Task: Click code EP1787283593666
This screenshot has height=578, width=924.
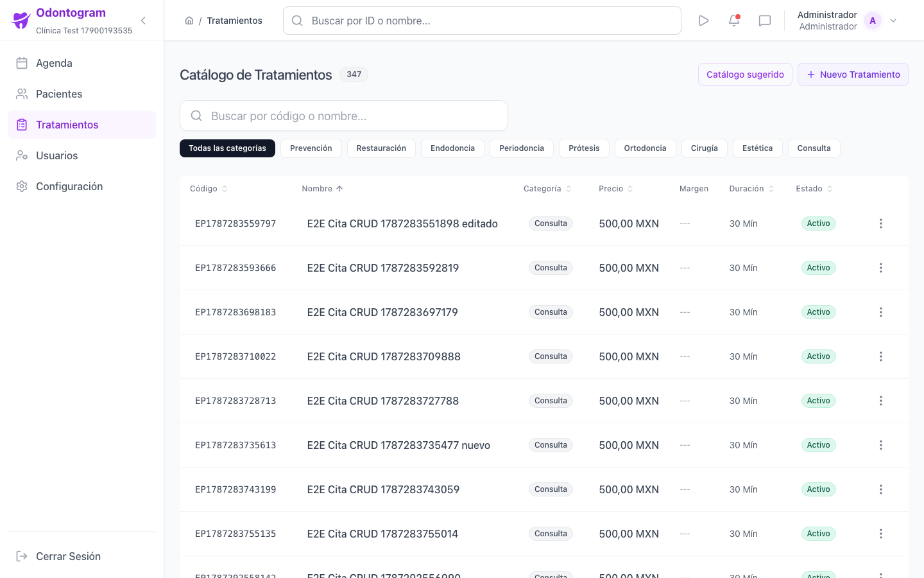Action: (235, 268)
